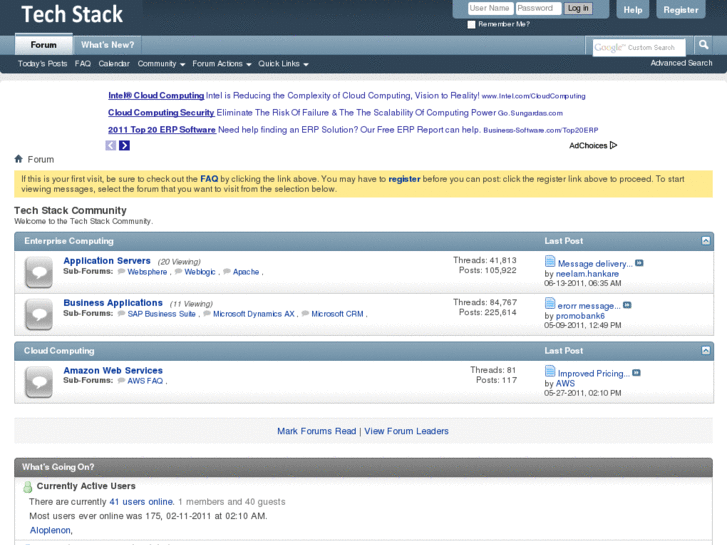Click the SAP Business Suite bubble icon
This screenshot has width=727, height=545.
point(121,314)
